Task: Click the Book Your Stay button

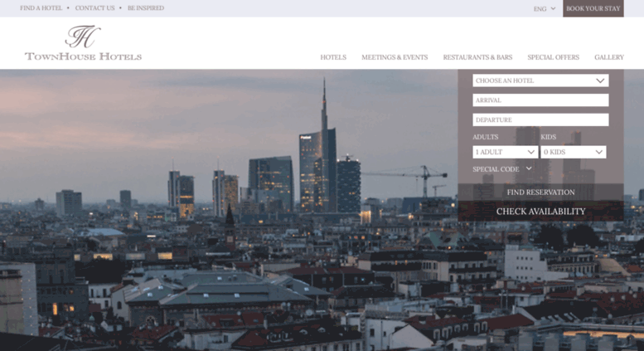Action: click(593, 8)
